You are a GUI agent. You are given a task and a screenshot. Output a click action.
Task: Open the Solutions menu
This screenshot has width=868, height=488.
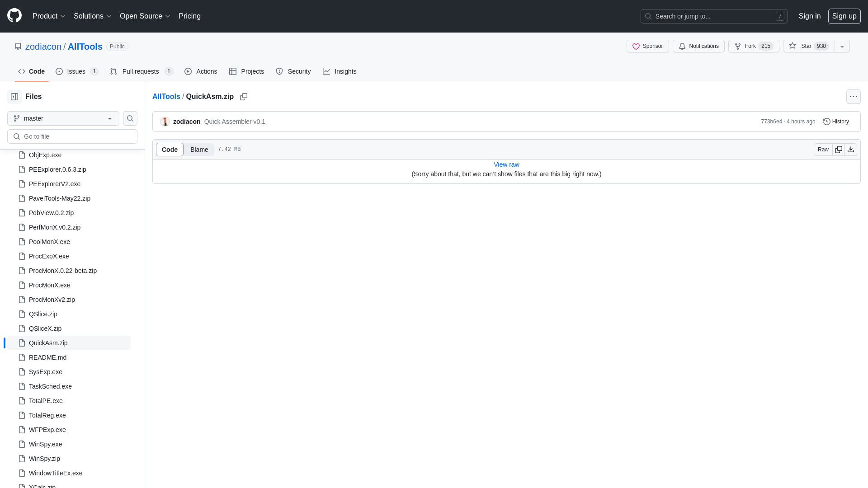pyautogui.click(x=92, y=16)
